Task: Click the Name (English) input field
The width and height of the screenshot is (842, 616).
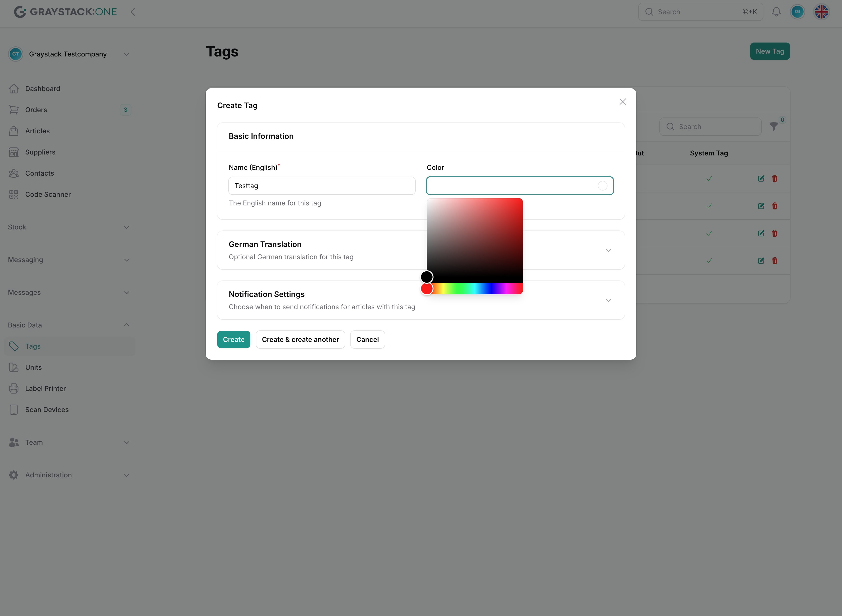Action: point(322,186)
